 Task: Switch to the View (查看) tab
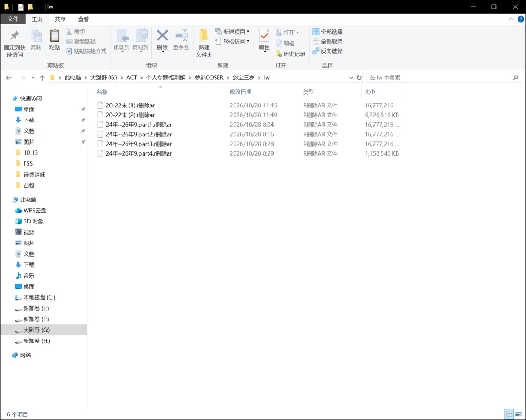click(x=83, y=19)
